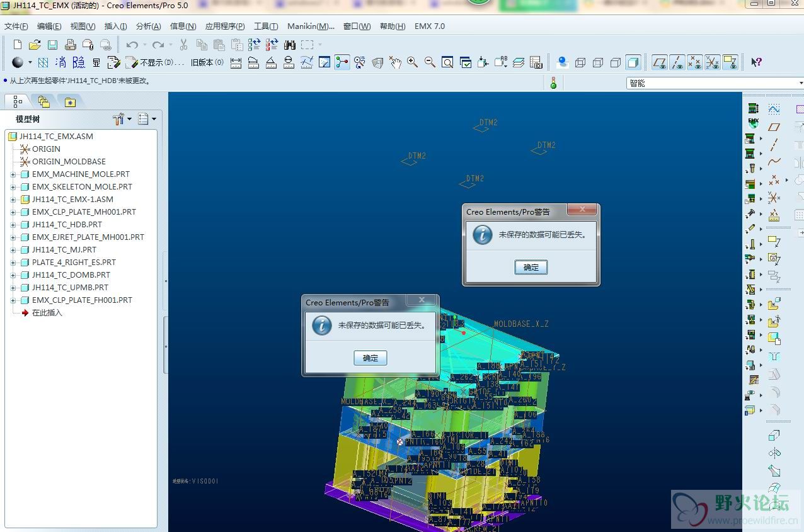
Task: Select the Datum Curve tool
Action: coord(774,162)
